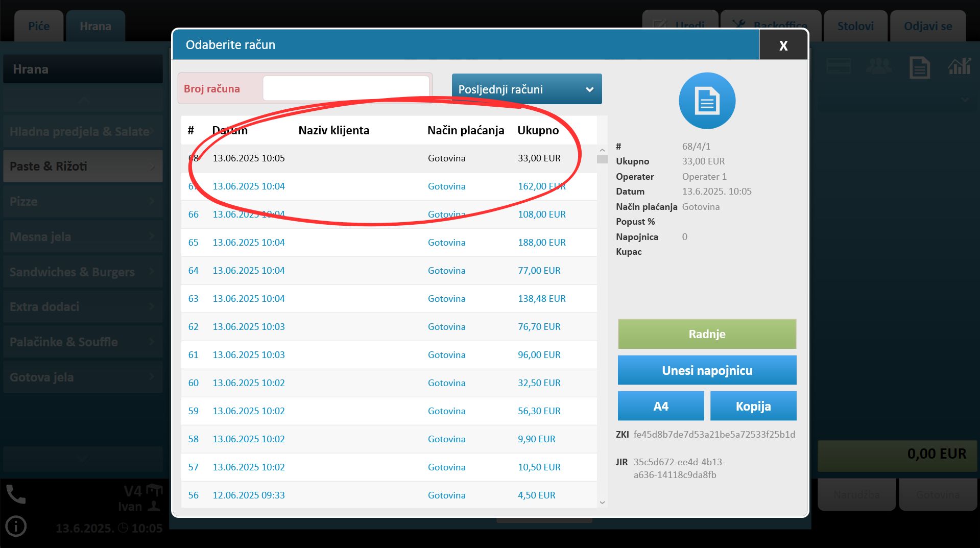Click the blue document icon in the receipt panel
The height and width of the screenshot is (548, 980).
[707, 101]
